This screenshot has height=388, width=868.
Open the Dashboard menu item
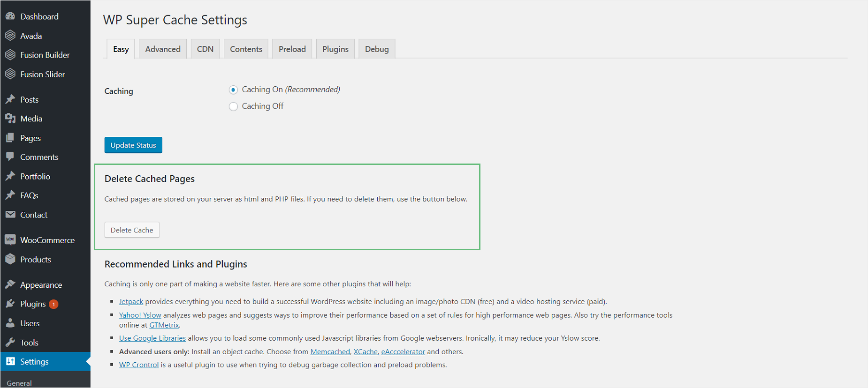pos(39,16)
